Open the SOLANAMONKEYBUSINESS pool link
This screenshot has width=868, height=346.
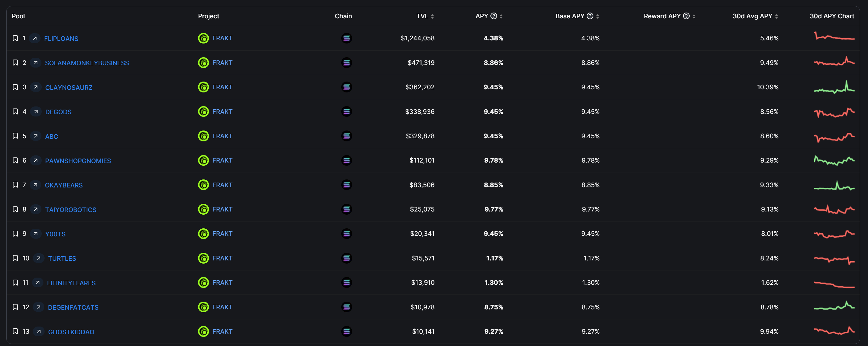87,63
